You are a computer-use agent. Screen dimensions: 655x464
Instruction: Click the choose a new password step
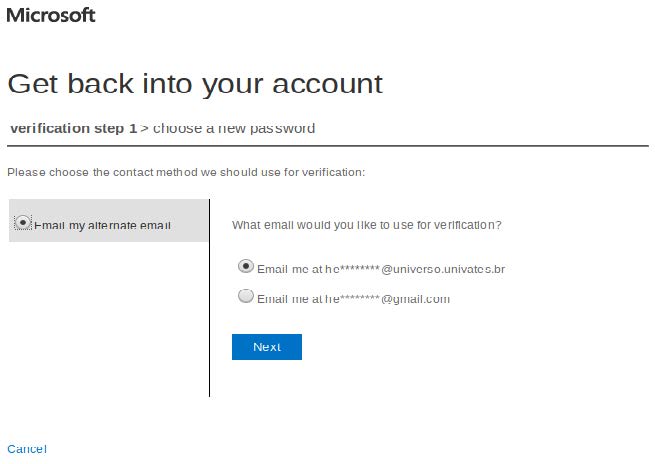(x=234, y=129)
